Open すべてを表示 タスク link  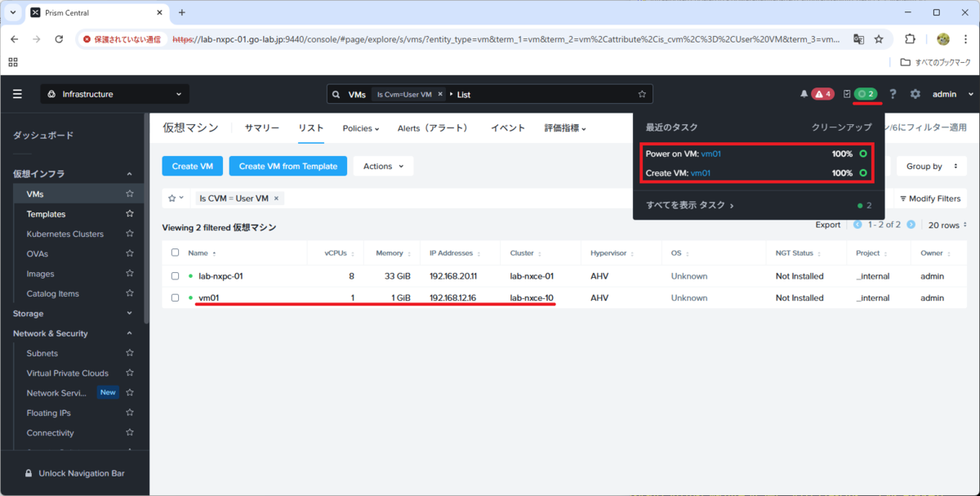pyautogui.click(x=690, y=206)
